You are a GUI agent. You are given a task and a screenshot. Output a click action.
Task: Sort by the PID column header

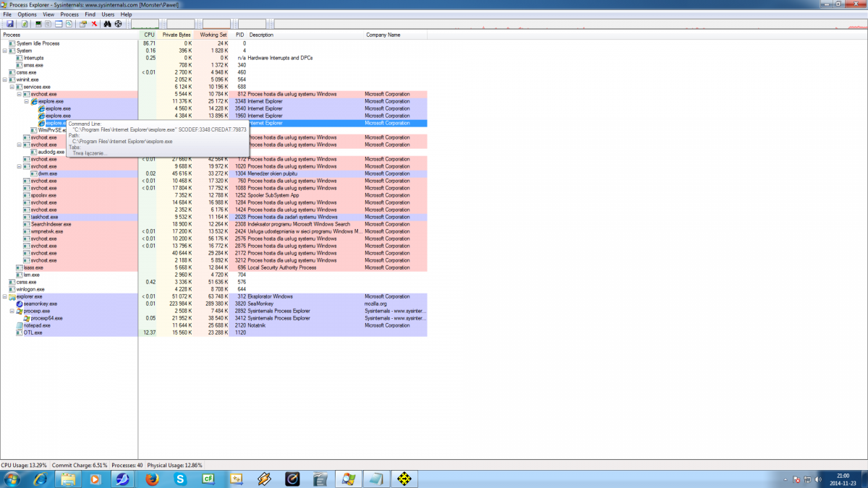pos(239,35)
